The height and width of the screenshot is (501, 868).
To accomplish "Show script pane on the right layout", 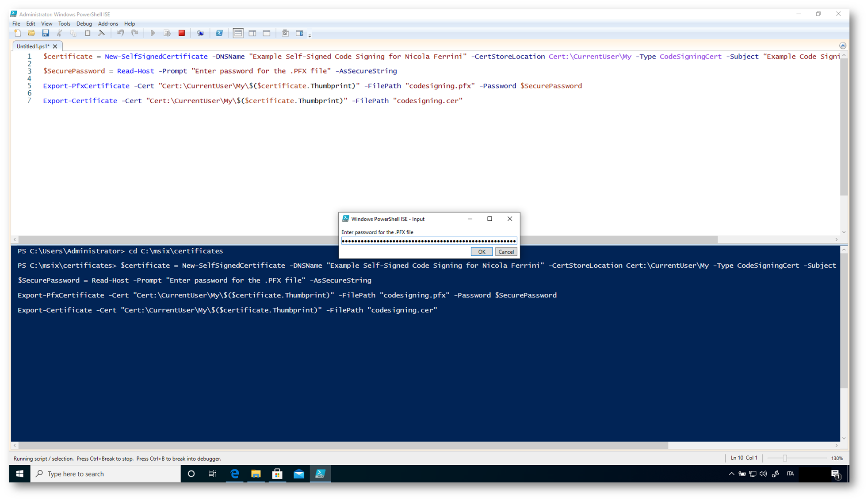I will click(x=252, y=33).
